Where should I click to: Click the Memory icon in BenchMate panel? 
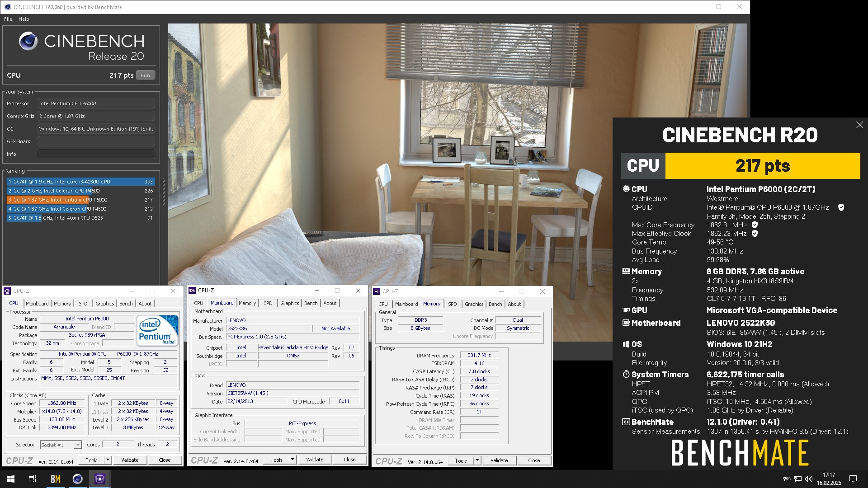626,272
